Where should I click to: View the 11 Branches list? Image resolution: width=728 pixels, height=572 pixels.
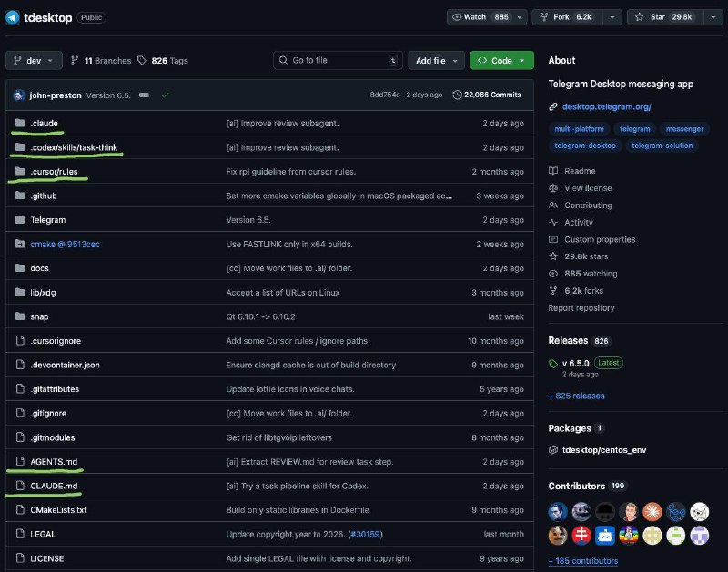coord(100,61)
